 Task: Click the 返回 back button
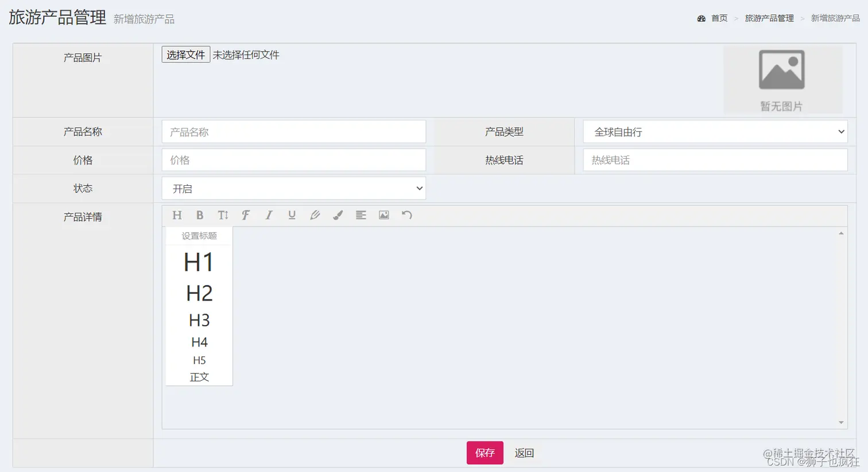(524, 453)
